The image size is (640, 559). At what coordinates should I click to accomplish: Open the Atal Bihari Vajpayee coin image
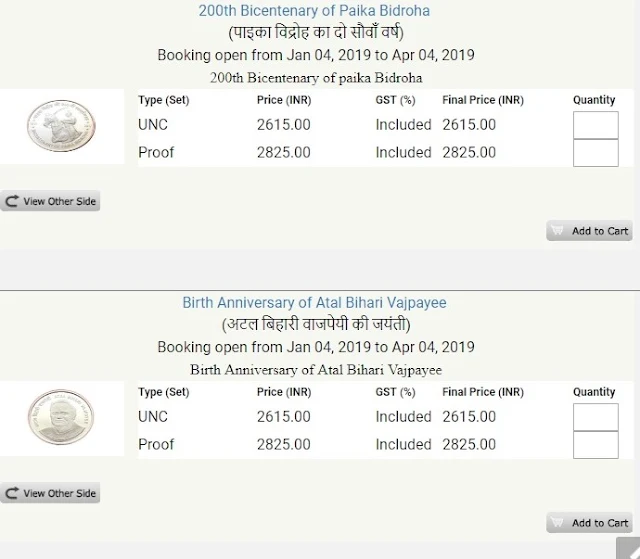pos(50,416)
